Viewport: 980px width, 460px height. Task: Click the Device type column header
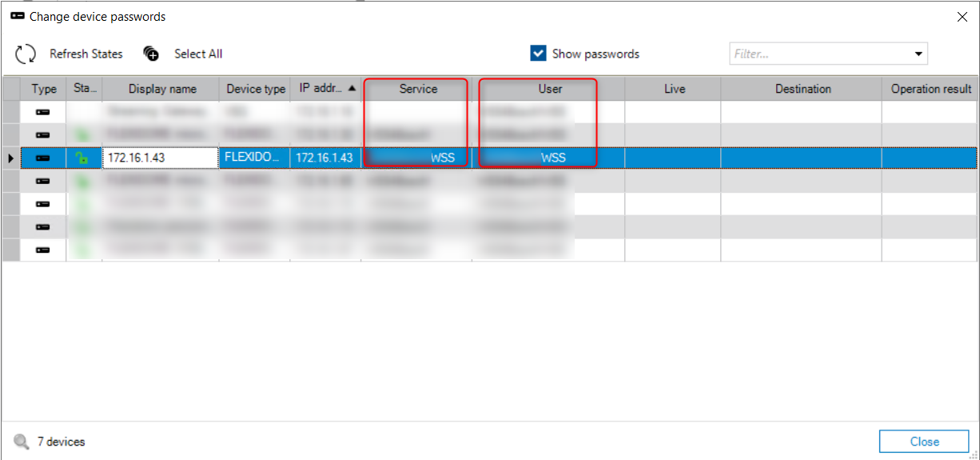pyautogui.click(x=255, y=89)
